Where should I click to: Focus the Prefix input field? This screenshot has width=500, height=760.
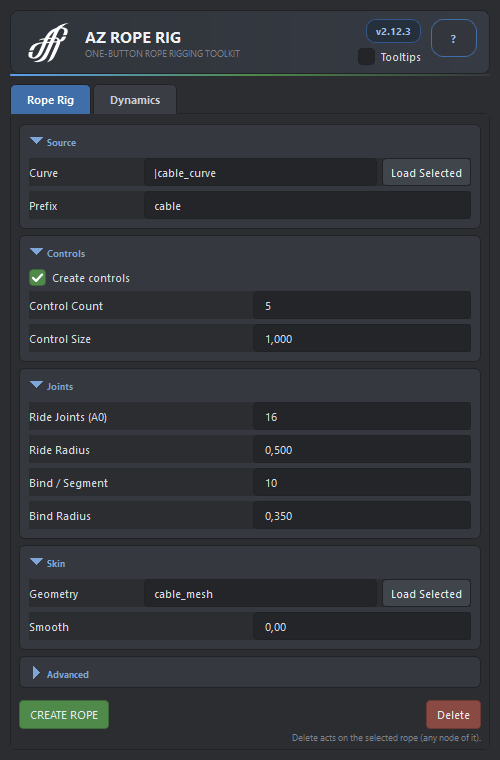[x=307, y=206]
